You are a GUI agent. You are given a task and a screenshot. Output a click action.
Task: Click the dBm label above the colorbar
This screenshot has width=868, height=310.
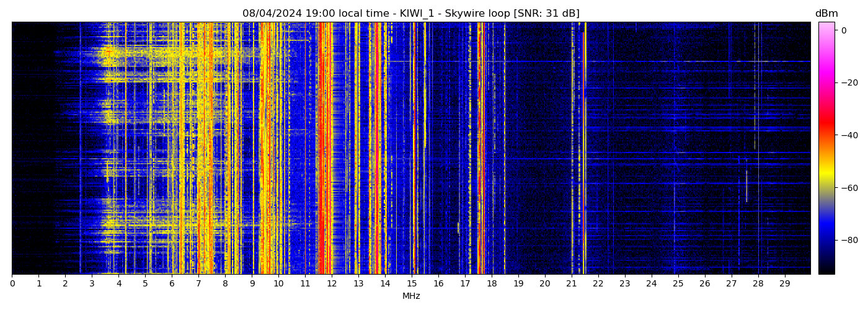(826, 14)
